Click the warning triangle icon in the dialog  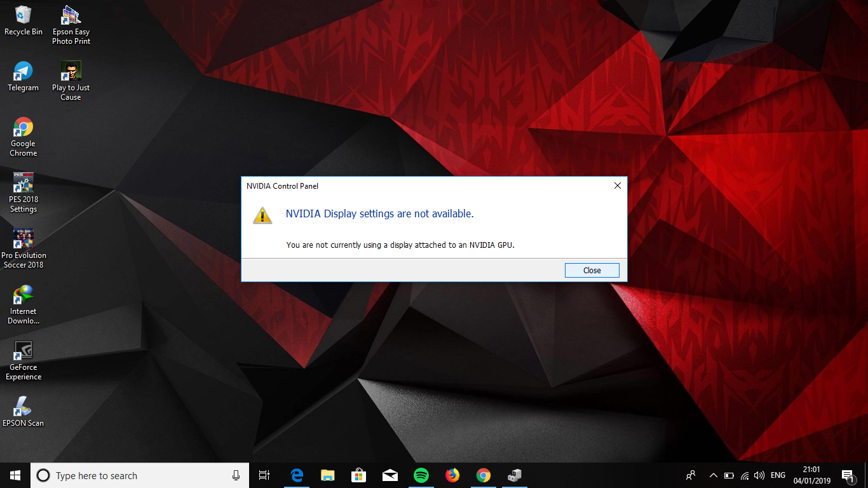pyautogui.click(x=262, y=215)
